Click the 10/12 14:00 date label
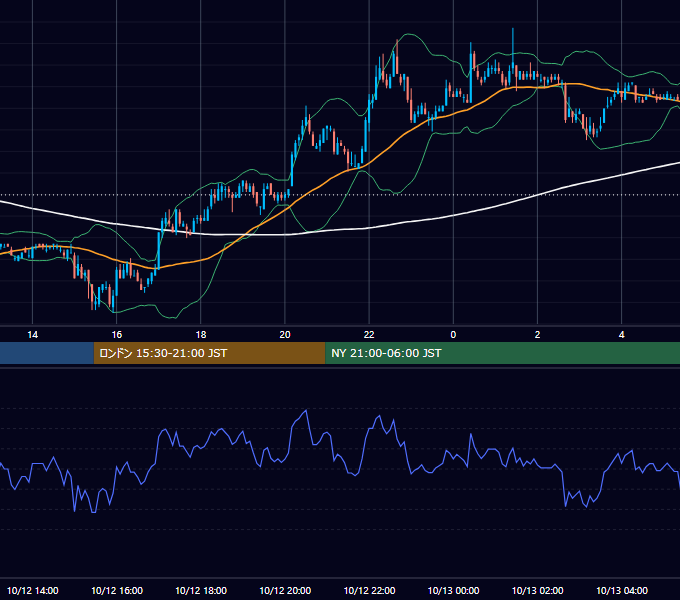Image resolution: width=680 pixels, height=600 pixels. 33,590
